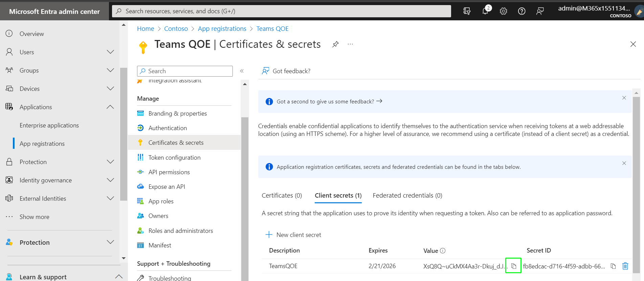Switch to the Certificates (0) tab
The image size is (644, 281).
click(282, 196)
